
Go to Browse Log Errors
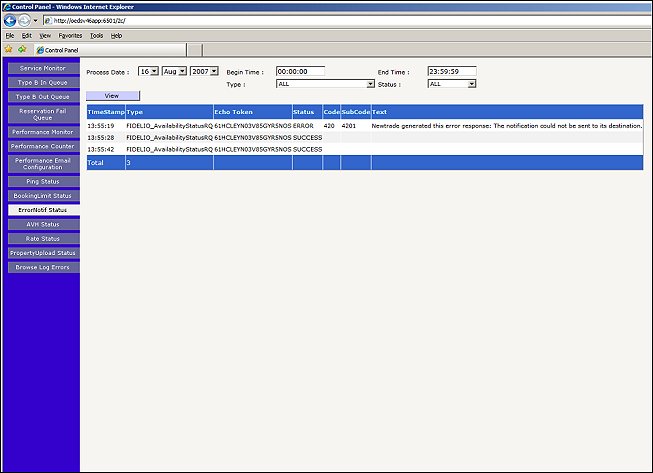(x=43, y=267)
